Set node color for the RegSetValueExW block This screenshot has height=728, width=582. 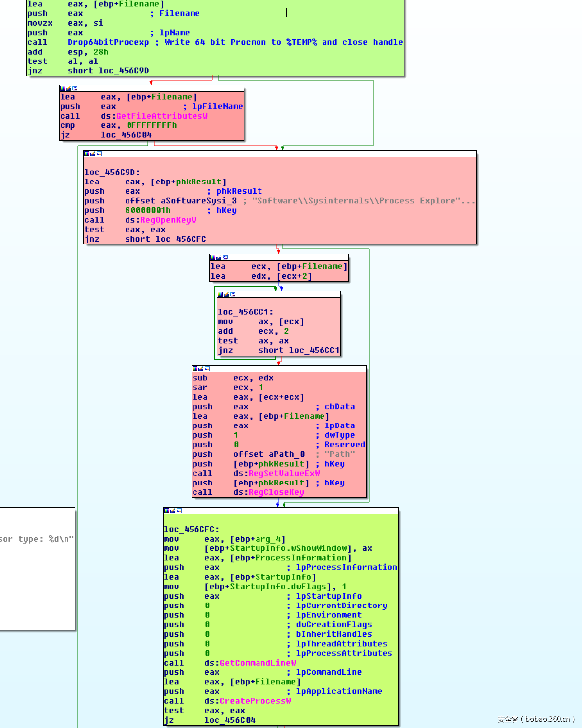(195, 369)
